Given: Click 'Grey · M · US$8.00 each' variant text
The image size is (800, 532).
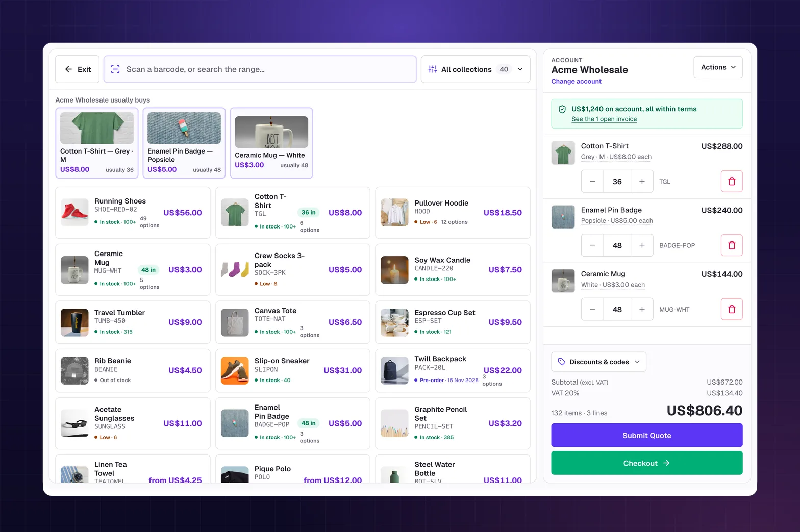Looking at the screenshot, I should 616,157.
